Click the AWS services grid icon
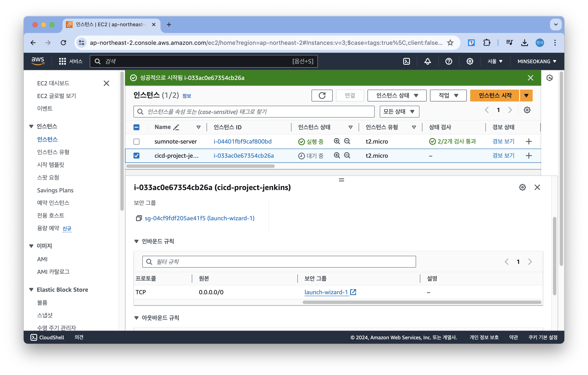 pyautogui.click(x=62, y=61)
